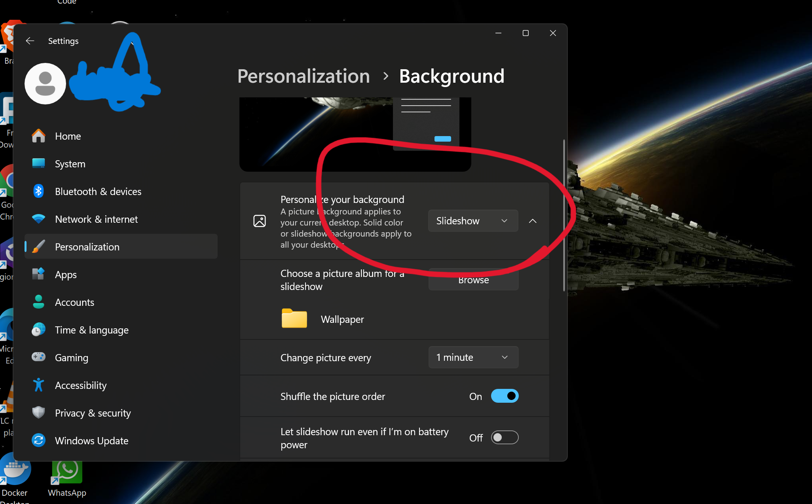812x504 pixels.
Task: Open Gaming settings page
Action: pyautogui.click(x=121, y=358)
